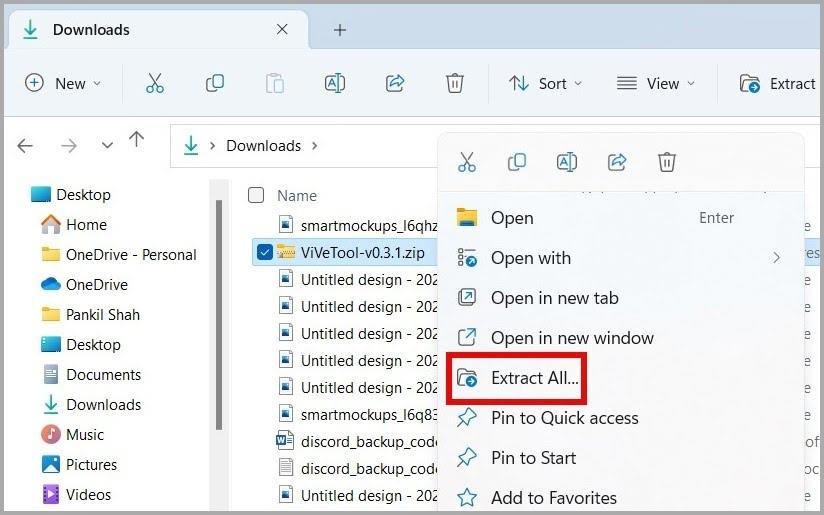
Task: Select the smartmockups_l6qhz file
Action: 358,225
